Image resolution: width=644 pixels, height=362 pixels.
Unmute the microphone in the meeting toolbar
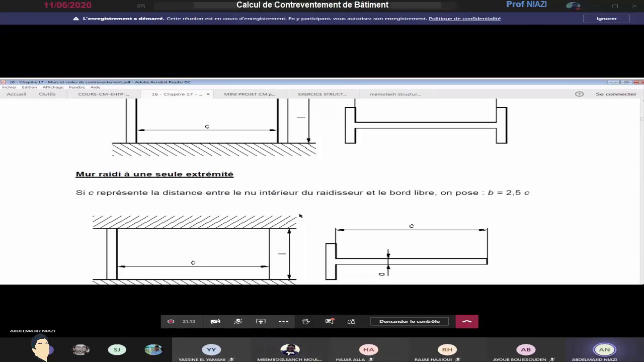point(238,321)
